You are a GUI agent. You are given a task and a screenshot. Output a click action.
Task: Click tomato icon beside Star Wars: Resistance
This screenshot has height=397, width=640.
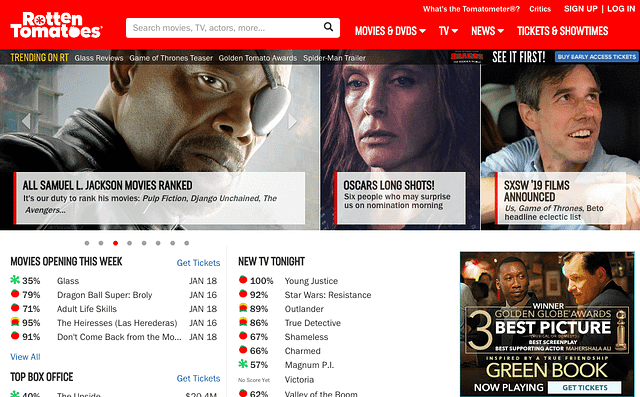tap(243, 294)
